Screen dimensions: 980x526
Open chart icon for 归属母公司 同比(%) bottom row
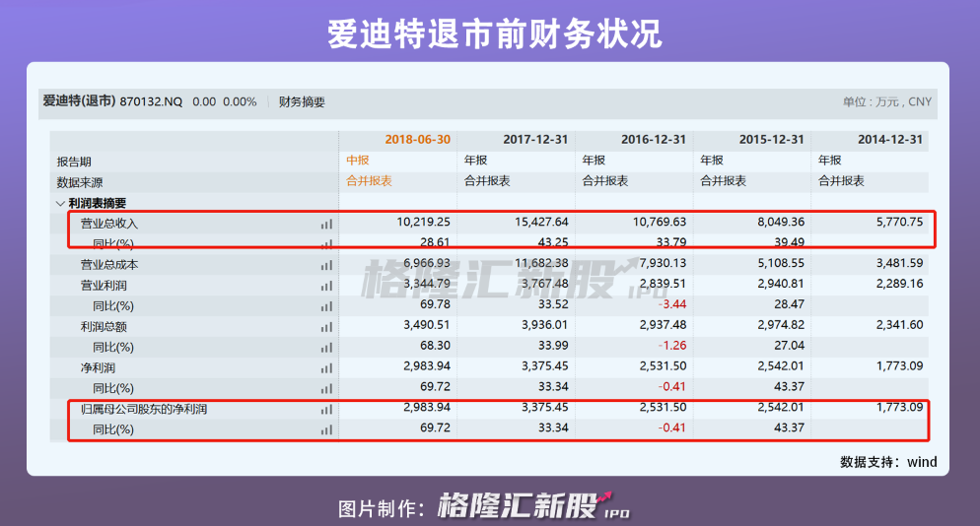pyautogui.click(x=327, y=430)
